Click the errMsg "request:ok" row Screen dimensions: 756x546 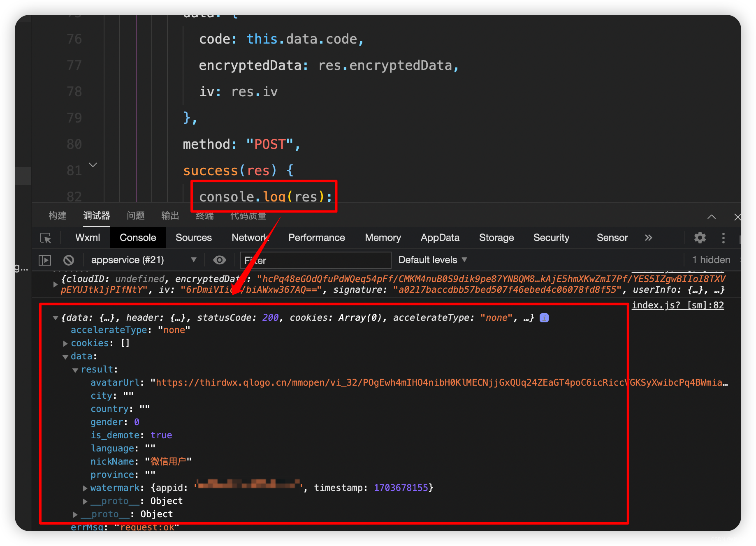pos(125,527)
